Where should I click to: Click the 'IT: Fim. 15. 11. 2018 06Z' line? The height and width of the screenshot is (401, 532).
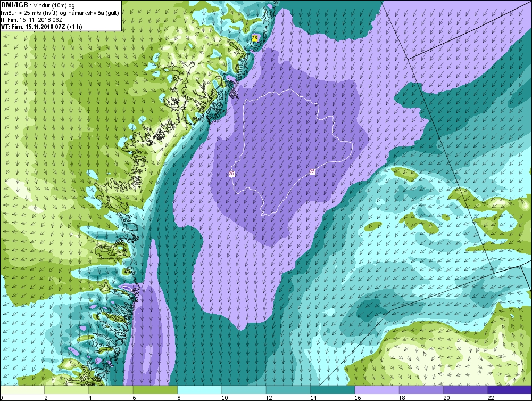(31, 20)
